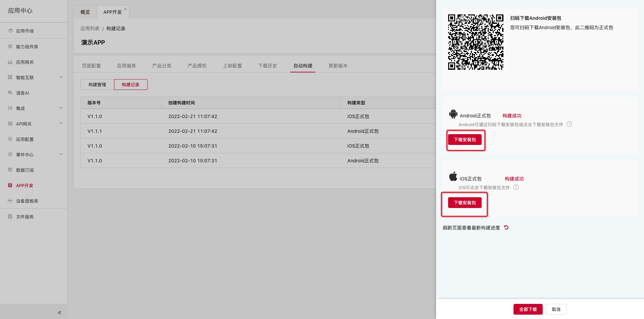644x319 pixels.
Task: Open 文件服务 in the sidebar
Action: [x=25, y=217]
